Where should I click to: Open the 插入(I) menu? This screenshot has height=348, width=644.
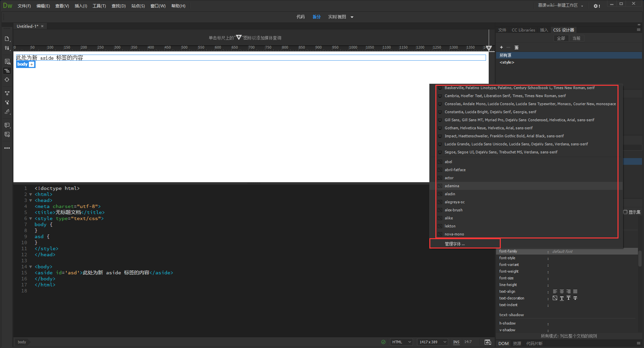(81, 6)
